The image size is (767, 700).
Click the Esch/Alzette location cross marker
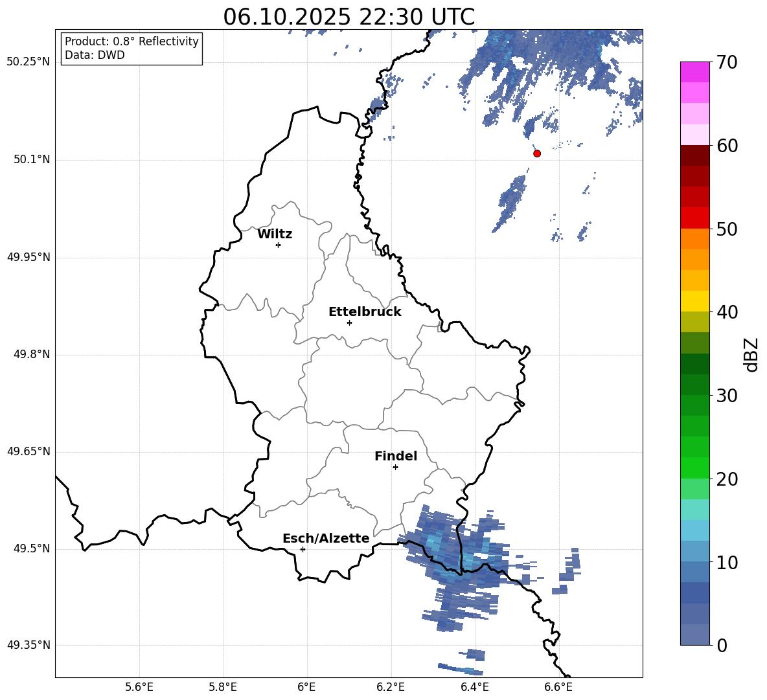click(x=303, y=549)
